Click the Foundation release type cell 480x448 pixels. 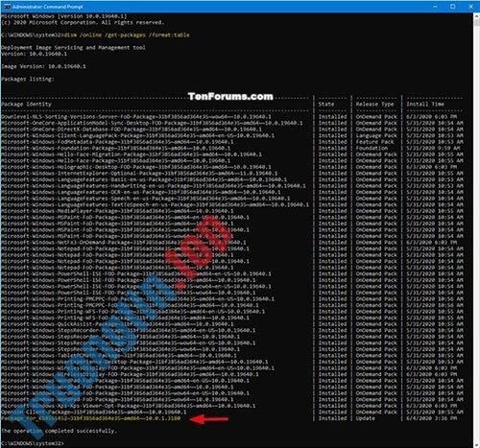click(x=372, y=148)
